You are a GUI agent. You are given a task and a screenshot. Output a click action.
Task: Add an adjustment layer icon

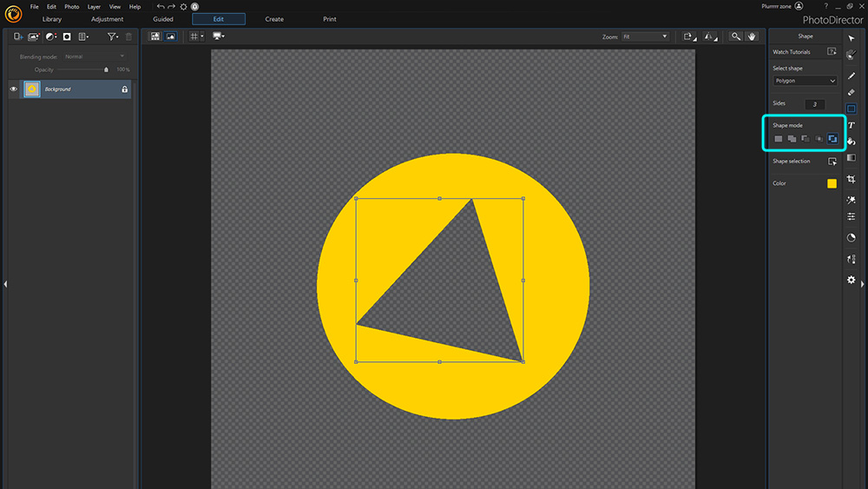(x=51, y=36)
